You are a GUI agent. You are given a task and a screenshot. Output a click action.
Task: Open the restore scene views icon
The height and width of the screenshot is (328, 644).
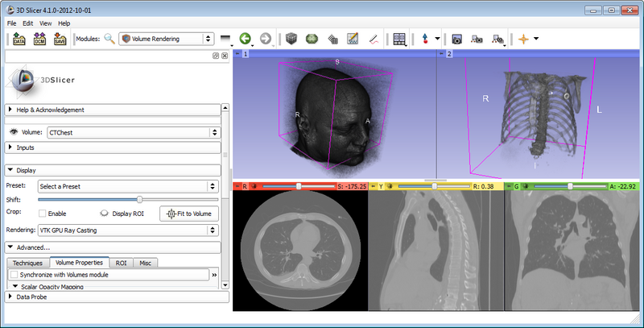[497, 39]
